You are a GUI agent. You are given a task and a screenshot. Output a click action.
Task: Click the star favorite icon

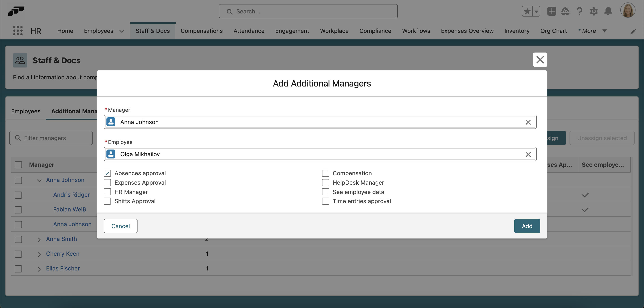tap(527, 11)
